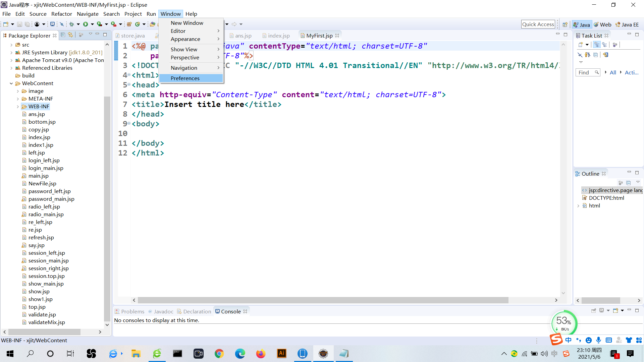The width and height of the screenshot is (644, 362).
Task: Switch to the Java EE perspective
Action: 627,24
